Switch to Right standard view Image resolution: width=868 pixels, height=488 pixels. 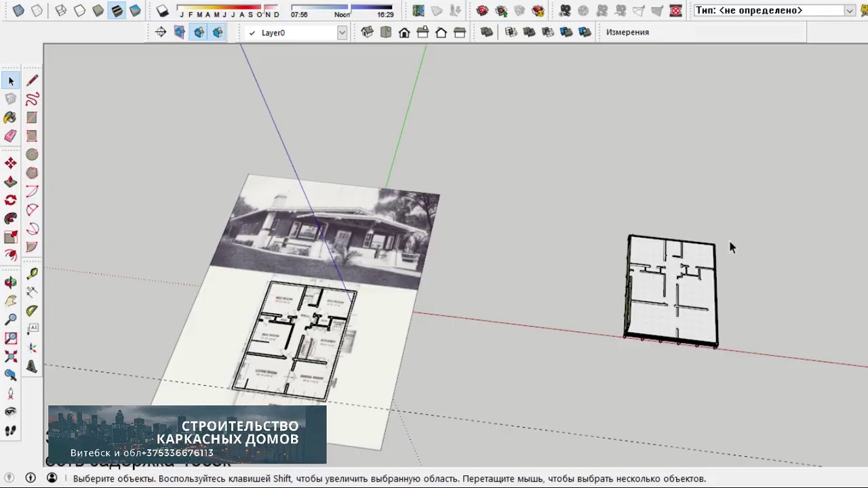tap(422, 32)
